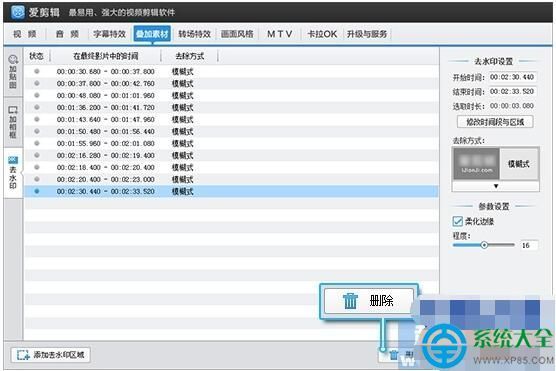Click the trash delete button in bottom bar
This screenshot has width=556, height=371.
tap(396, 354)
